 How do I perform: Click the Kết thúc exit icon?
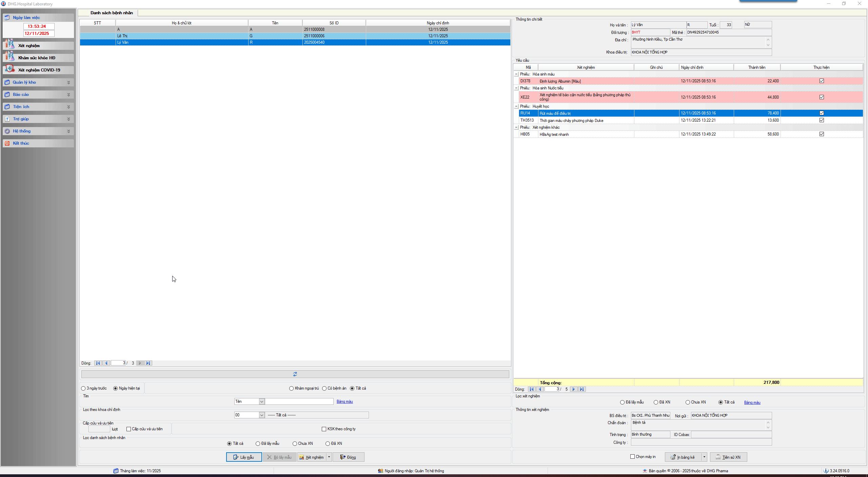[7, 143]
